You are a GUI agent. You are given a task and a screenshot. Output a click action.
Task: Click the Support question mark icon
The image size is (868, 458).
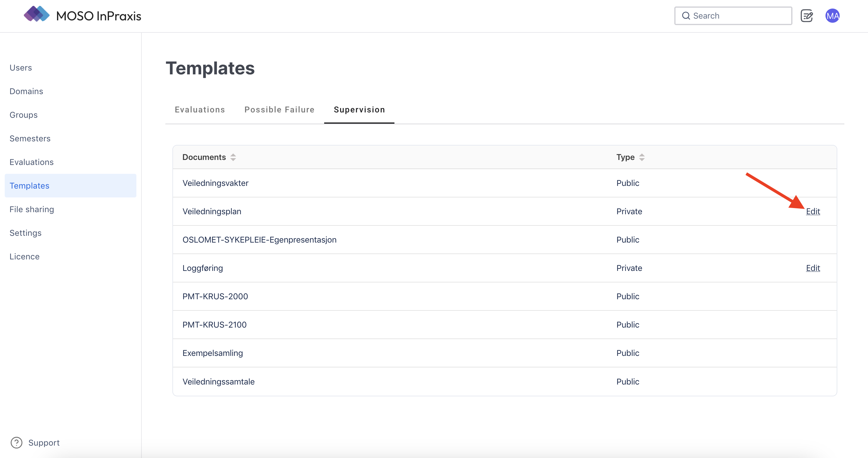click(16, 443)
